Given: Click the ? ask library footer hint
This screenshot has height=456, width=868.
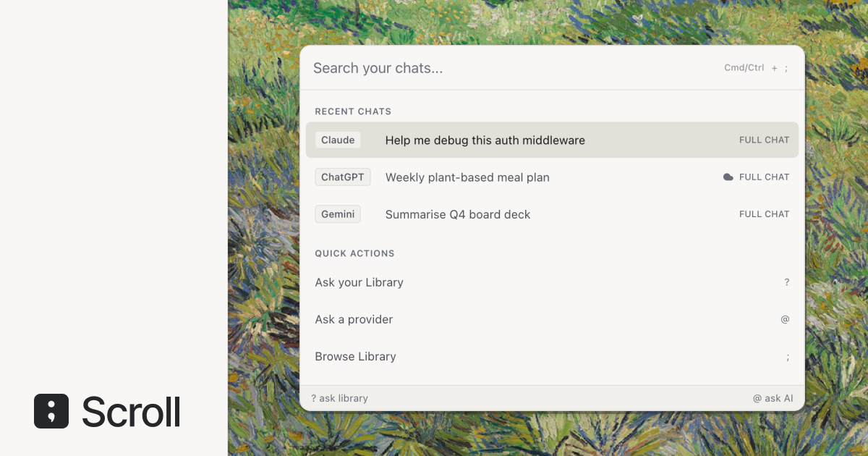Looking at the screenshot, I should (x=339, y=398).
